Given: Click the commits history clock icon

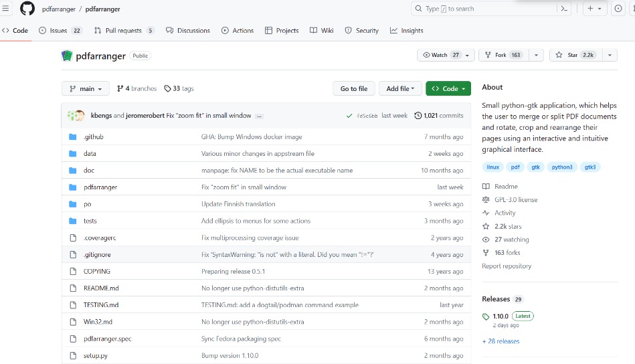Looking at the screenshot, I should [418, 116].
